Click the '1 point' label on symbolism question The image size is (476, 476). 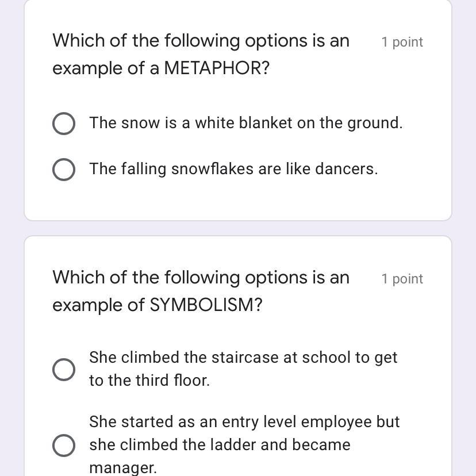click(x=402, y=279)
